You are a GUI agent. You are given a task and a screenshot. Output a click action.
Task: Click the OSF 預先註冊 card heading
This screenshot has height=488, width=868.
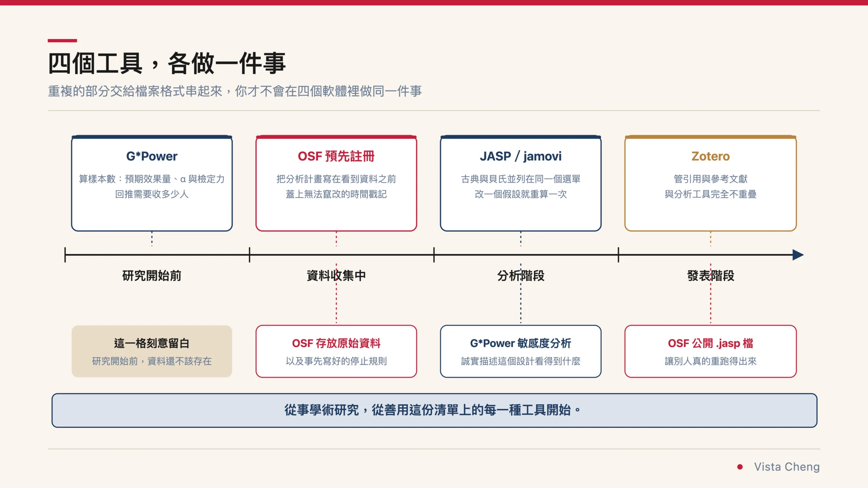(336, 156)
